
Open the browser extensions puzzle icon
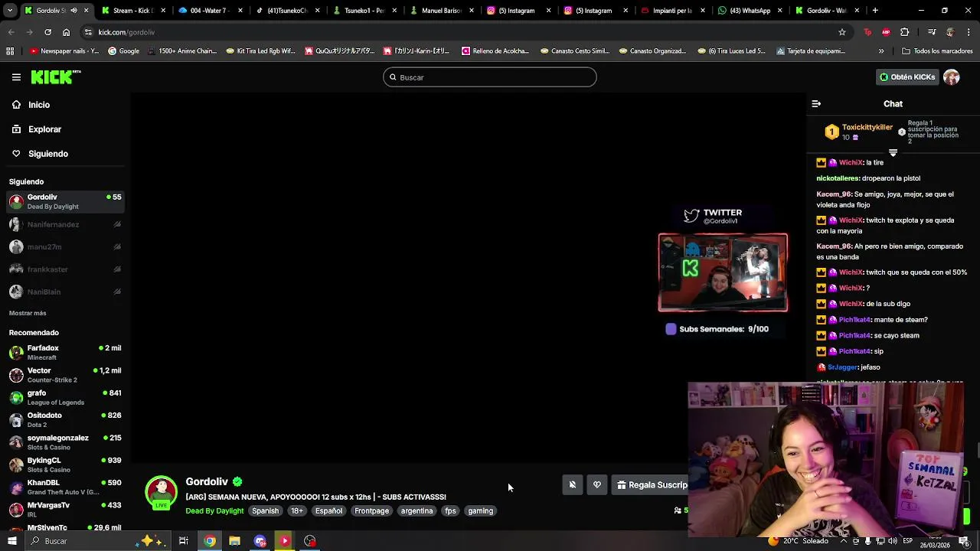[904, 32]
